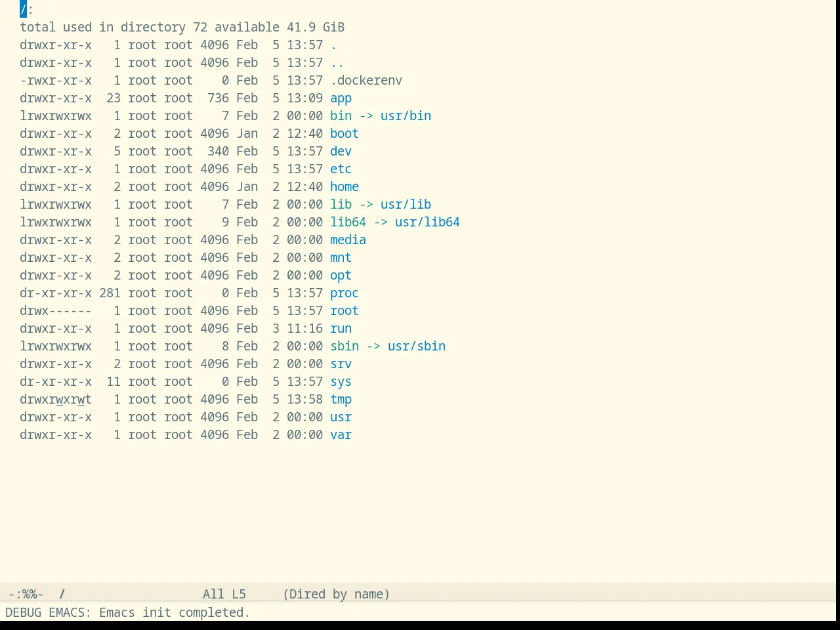Open the home directory
840x630 pixels.
(344, 187)
